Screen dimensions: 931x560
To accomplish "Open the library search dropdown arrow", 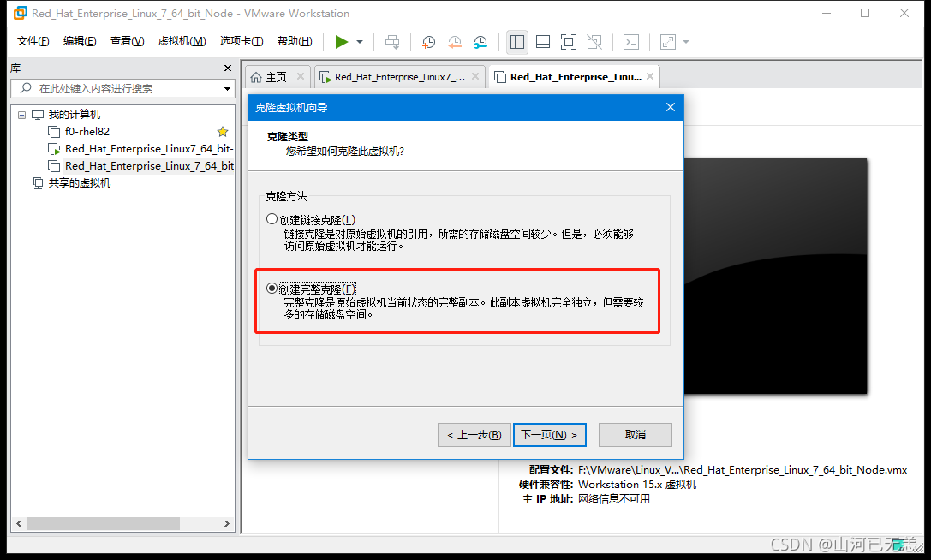I will click(x=227, y=89).
